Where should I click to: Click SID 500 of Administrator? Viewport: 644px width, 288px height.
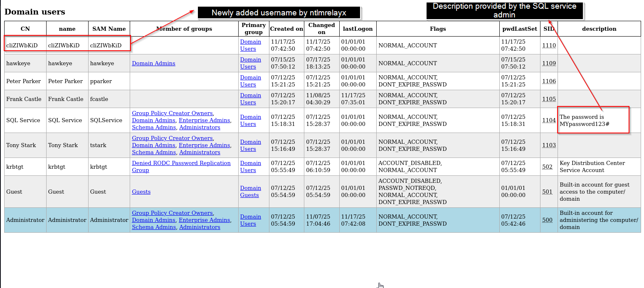547,220
